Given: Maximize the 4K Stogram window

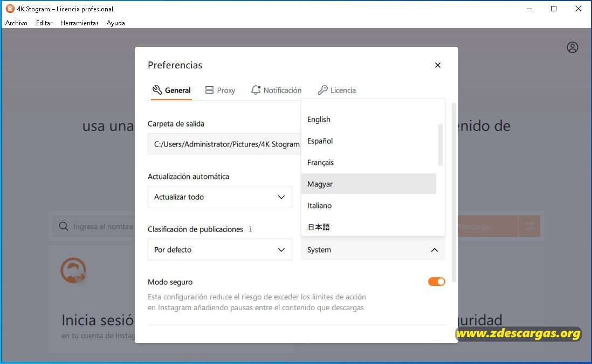Looking at the screenshot, I should click(554, 9).
